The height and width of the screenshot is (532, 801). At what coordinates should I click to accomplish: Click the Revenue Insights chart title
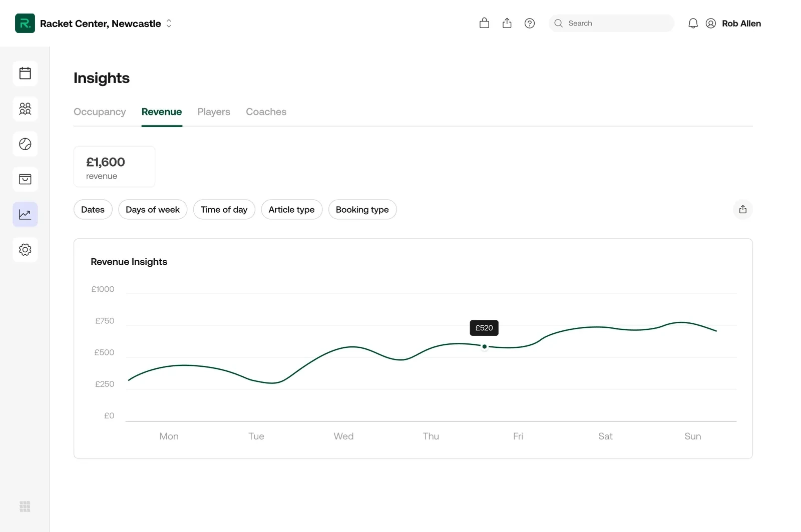click(129, 262)
